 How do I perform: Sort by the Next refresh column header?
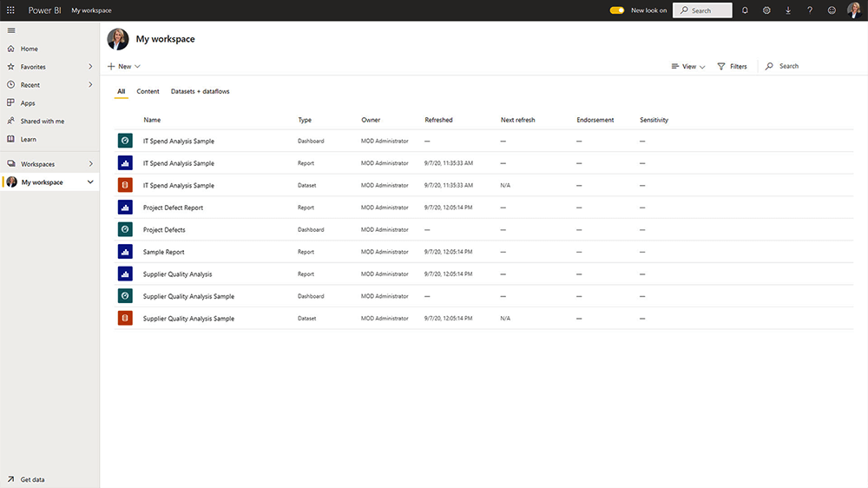click(x=517, y=120)
